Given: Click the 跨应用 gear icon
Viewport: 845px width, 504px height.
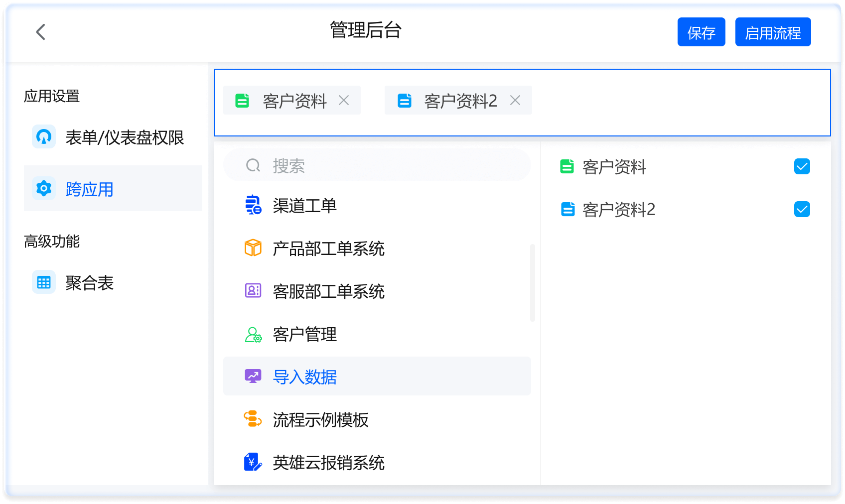Looking at the screenshot, I should click(x=44, y=188).
